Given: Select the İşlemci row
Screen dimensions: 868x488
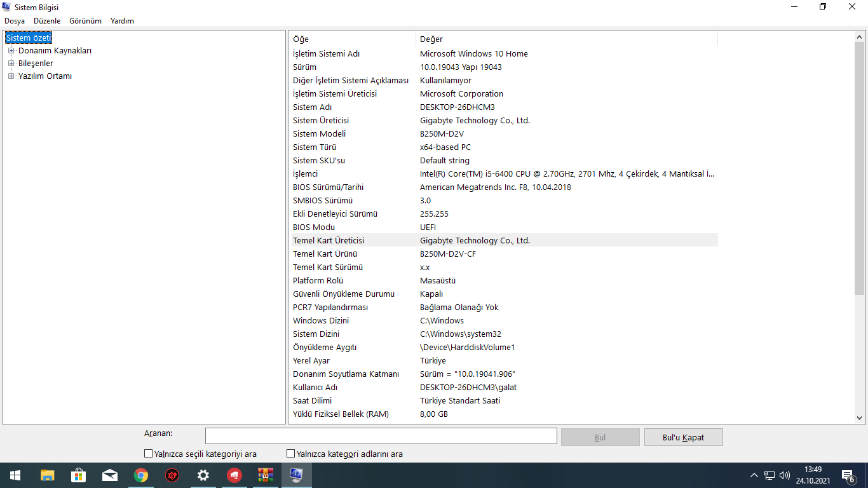Looking at the screenshot, I should (505, 174).
